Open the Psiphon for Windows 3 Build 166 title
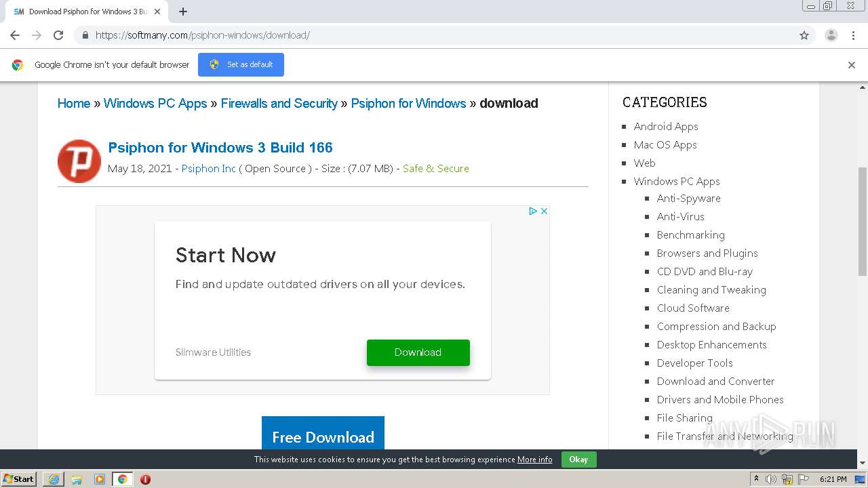 pos(220,148)
